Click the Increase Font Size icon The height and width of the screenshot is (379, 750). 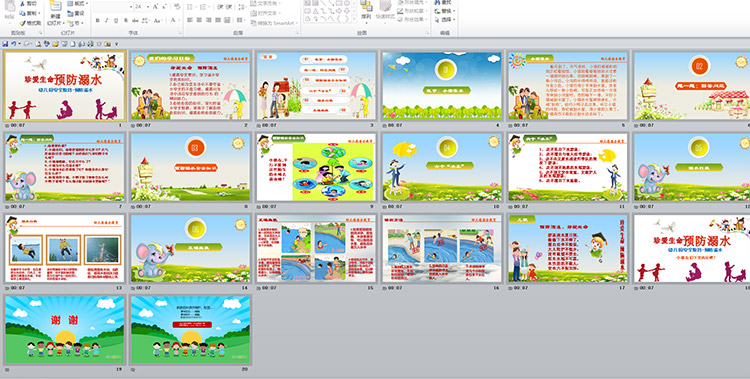coord(156,7)
